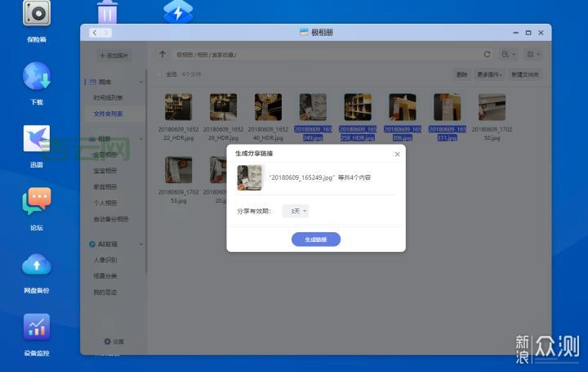
Task: Click the 新建文件夹 button
Action: pyautogui.click(x=525, y=74)
